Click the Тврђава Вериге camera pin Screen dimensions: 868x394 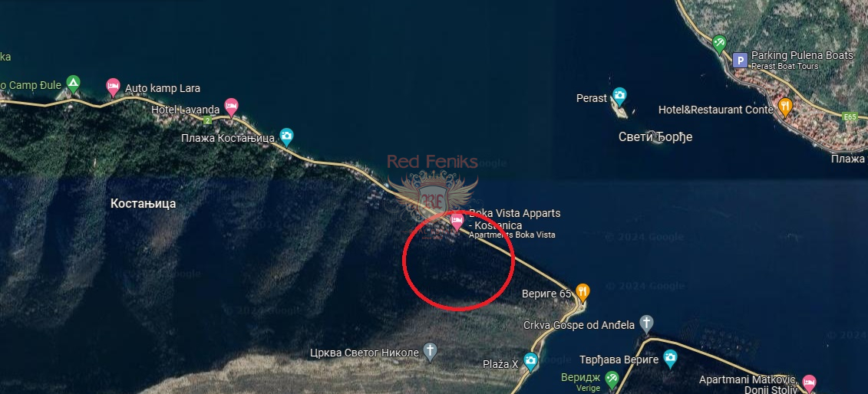670,359
